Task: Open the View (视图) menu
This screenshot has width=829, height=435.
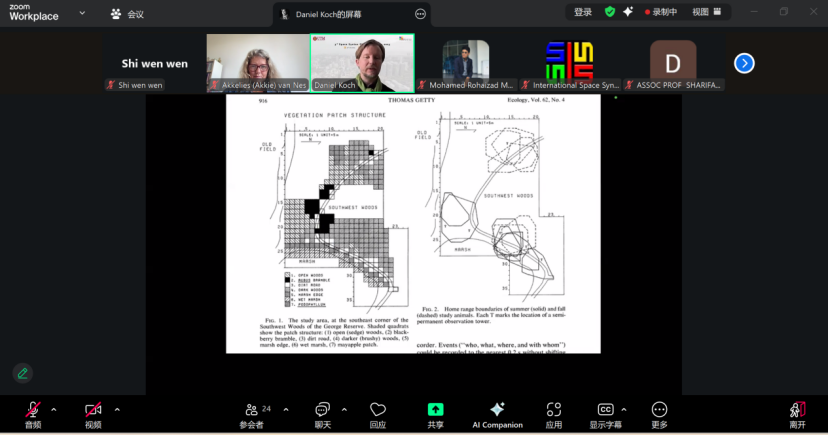Action: point(705,12)
